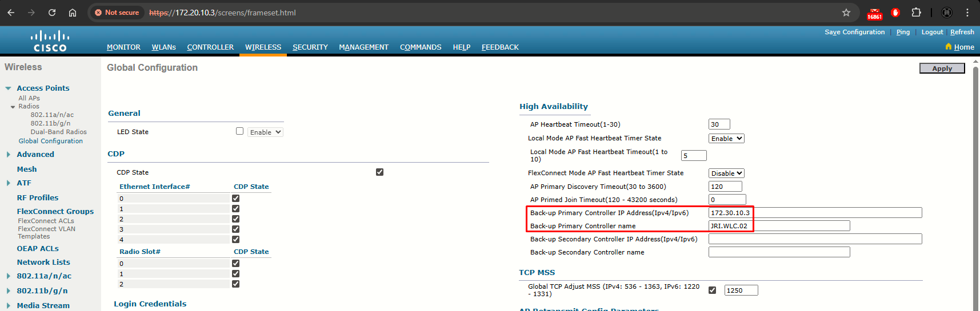Open Global Configuration in sidebar
980x311 pixels.
coord(50,141)
